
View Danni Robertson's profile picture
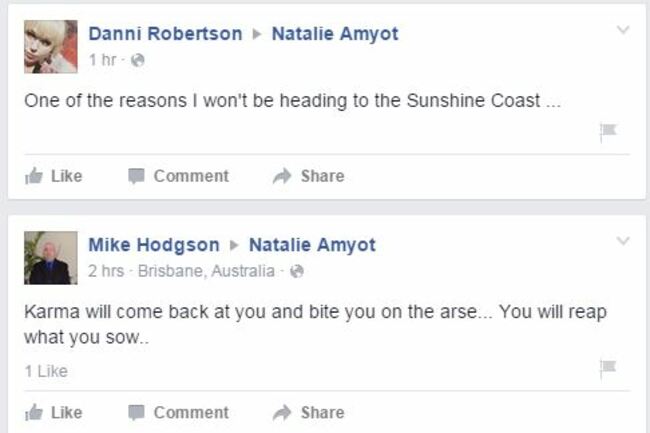pyautogui.click(x=51, y=47)
